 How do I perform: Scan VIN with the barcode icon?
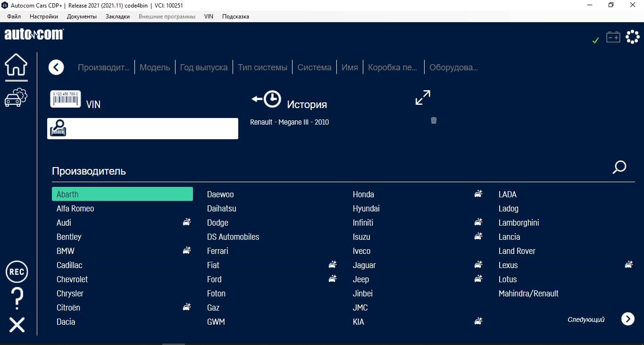(66, 99)
